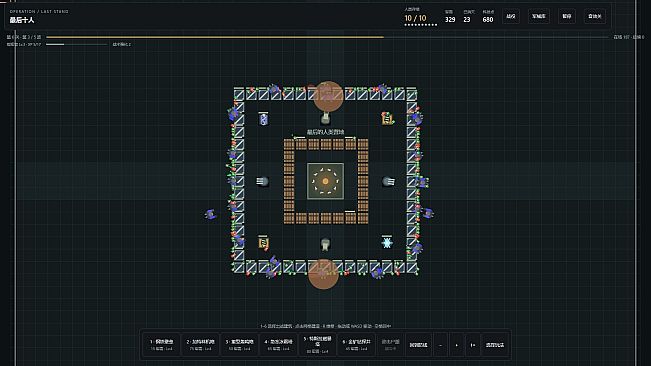Choose build slot 5 in the bottom bar
Viewport: 651px width, 366px height.
click(318, 345)
